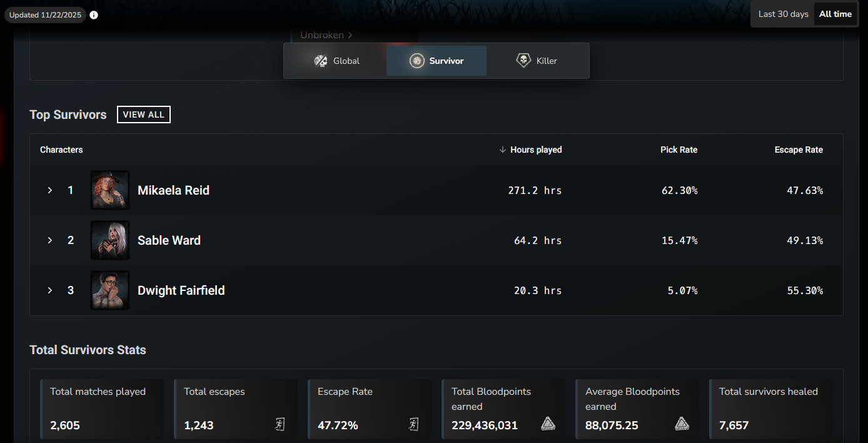Image resolution: width=868 pixels, height=443 pixels.
Task: Click the Top Survivors heading
Action: pyautogui.click(x=68, y=115)
